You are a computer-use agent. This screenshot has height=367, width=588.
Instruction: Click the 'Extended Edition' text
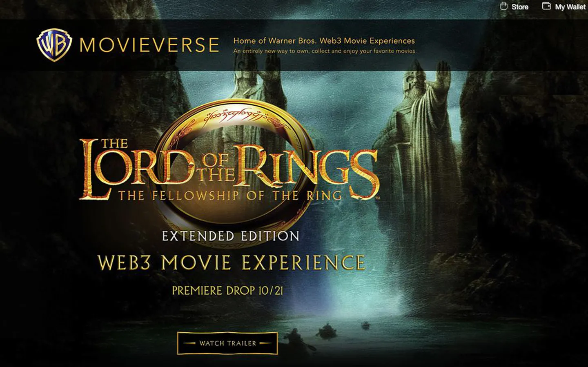(x=231, y=236)
